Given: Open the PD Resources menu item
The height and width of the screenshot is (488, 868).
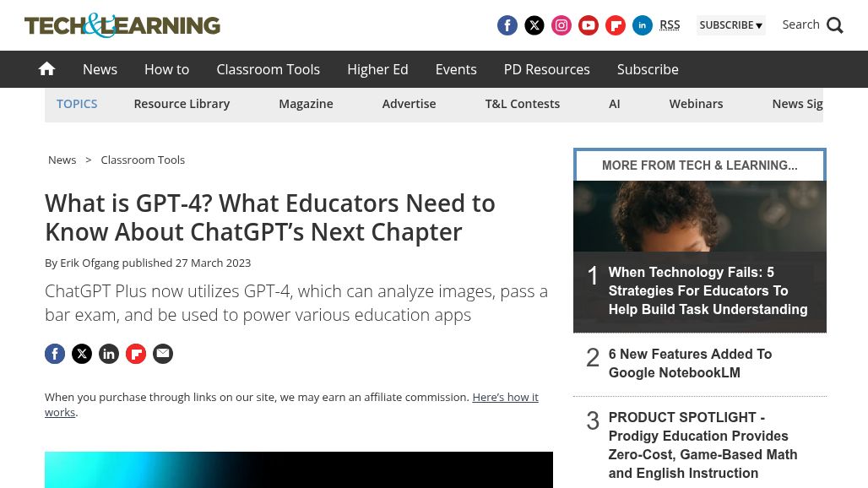Looking at the screenshot, I should click(x=546, y=69).
